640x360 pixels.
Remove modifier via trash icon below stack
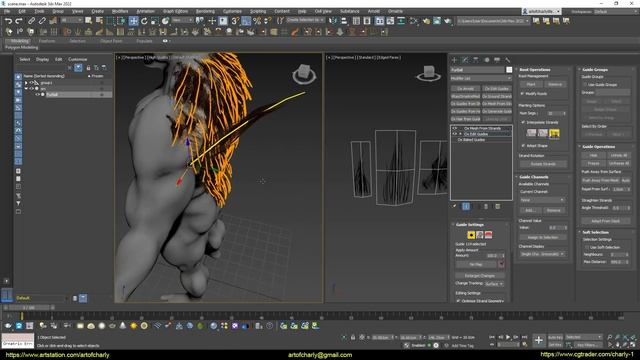pos(486,207)
